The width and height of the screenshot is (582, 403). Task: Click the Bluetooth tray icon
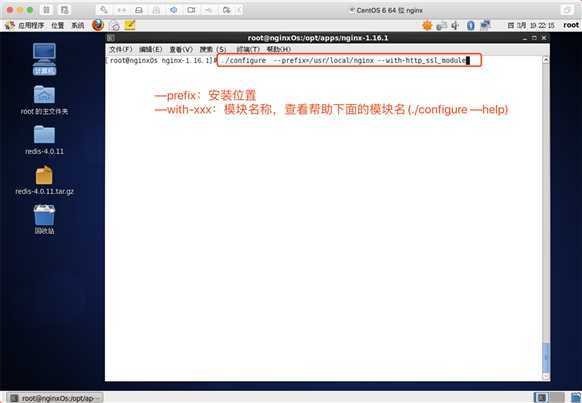click(x=471, y=25)
